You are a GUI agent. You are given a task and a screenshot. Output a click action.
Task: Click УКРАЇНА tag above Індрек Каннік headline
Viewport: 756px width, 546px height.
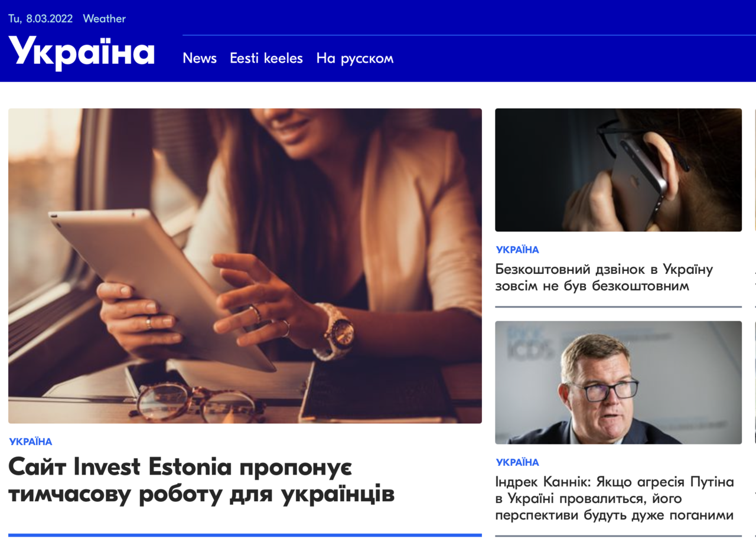click(x=517, y=462)
